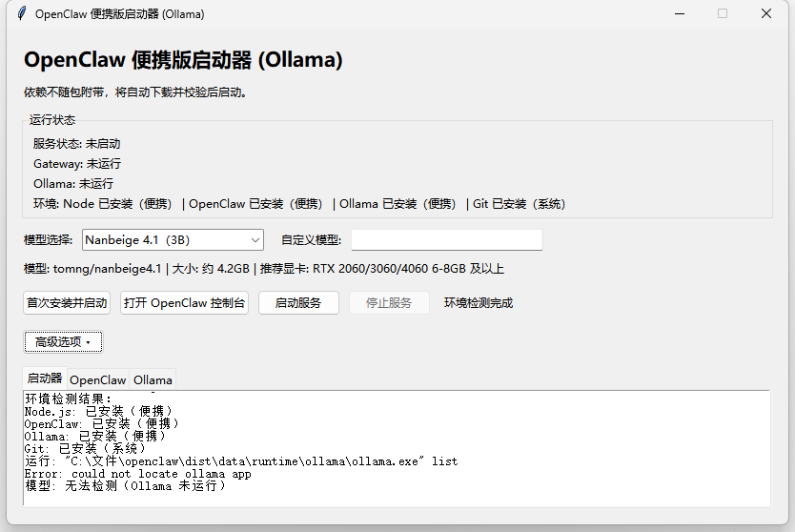795x532 pixels.
Task: Select the 启动器 launcher tab
Action: (x=45, y=379)
